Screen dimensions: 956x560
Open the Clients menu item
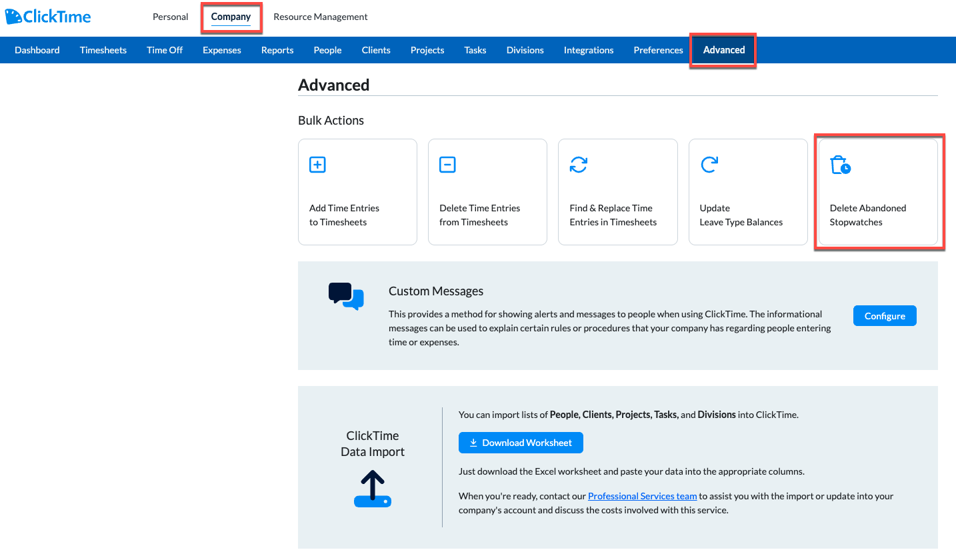[376, 50]
